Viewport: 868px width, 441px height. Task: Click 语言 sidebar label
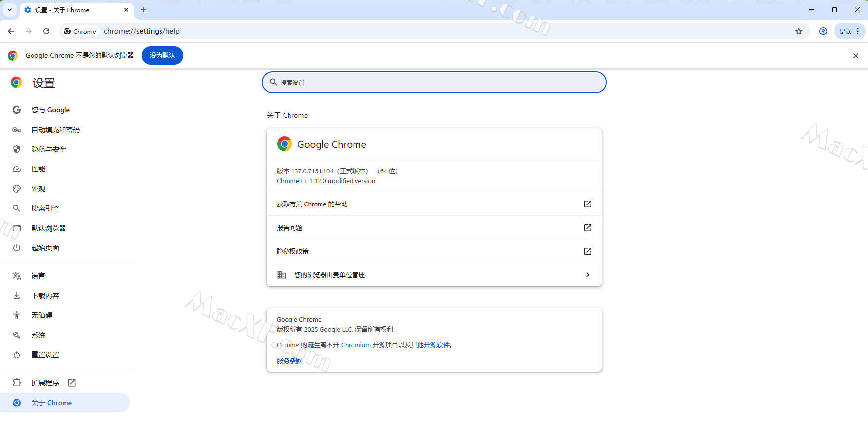38,276
